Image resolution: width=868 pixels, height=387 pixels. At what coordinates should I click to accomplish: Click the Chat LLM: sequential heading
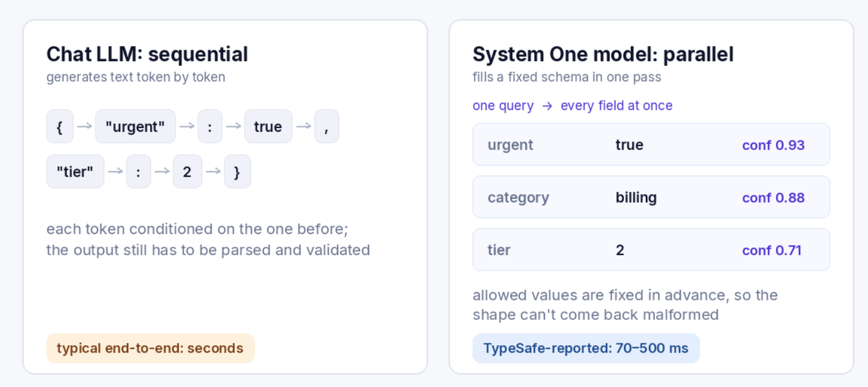pos(147,54)
